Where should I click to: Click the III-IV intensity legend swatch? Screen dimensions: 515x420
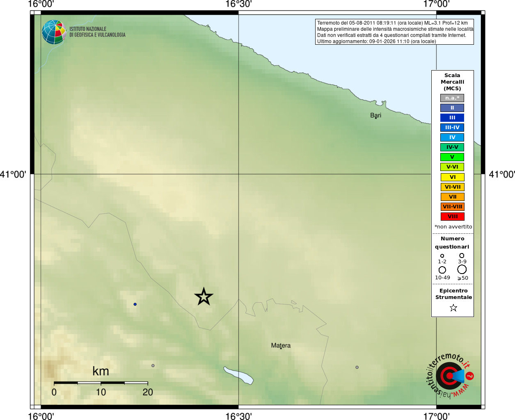point(452,128)
